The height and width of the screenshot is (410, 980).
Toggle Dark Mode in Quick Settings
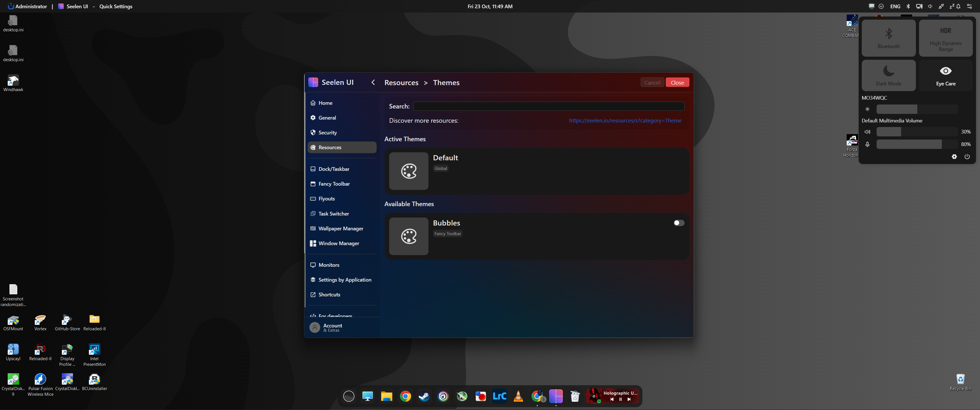pos(888,75)
